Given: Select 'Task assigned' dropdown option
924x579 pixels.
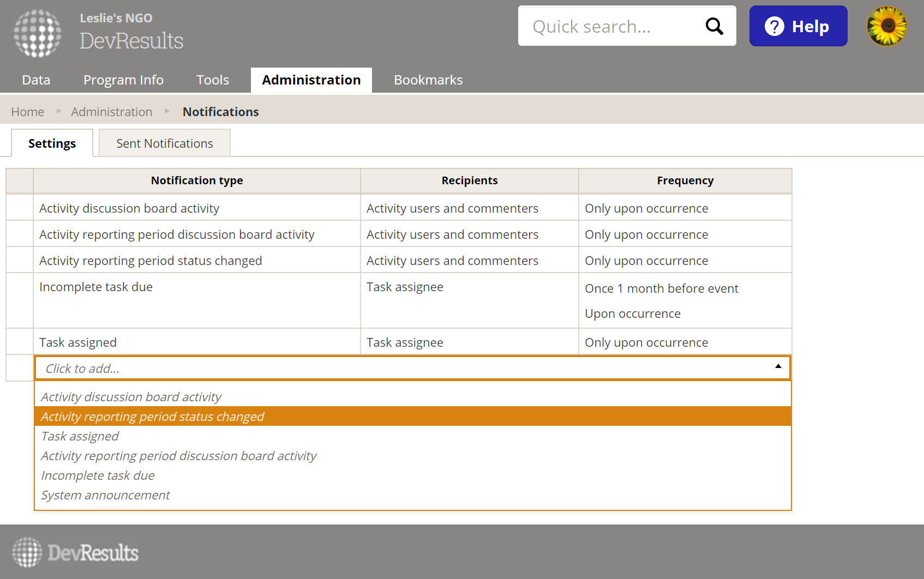Looking at the screenshot, I should tap(413, 436).
